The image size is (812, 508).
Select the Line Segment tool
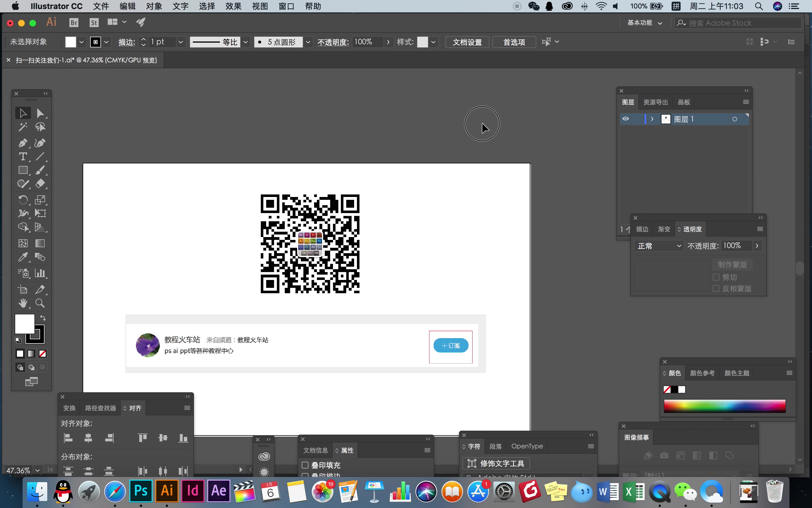[40, 157]
